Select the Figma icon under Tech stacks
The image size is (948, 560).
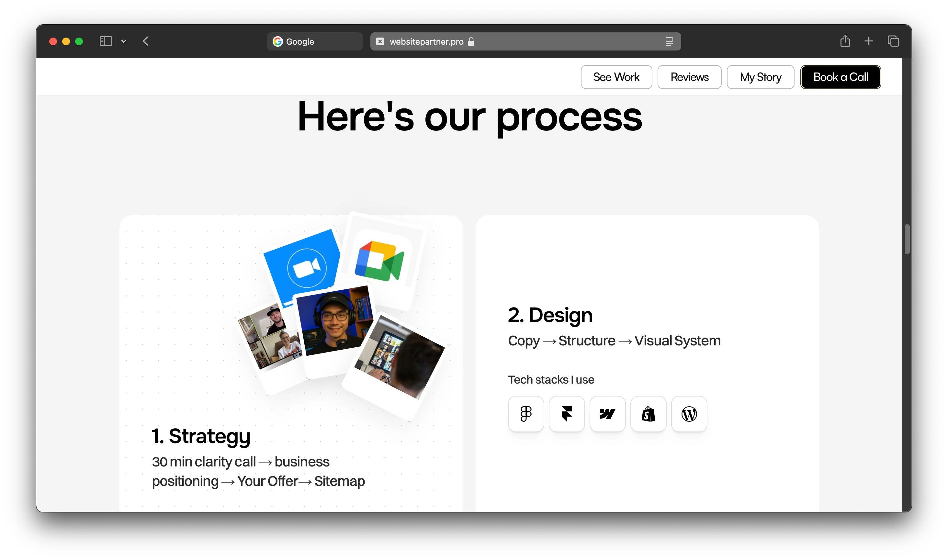point(526,414)
